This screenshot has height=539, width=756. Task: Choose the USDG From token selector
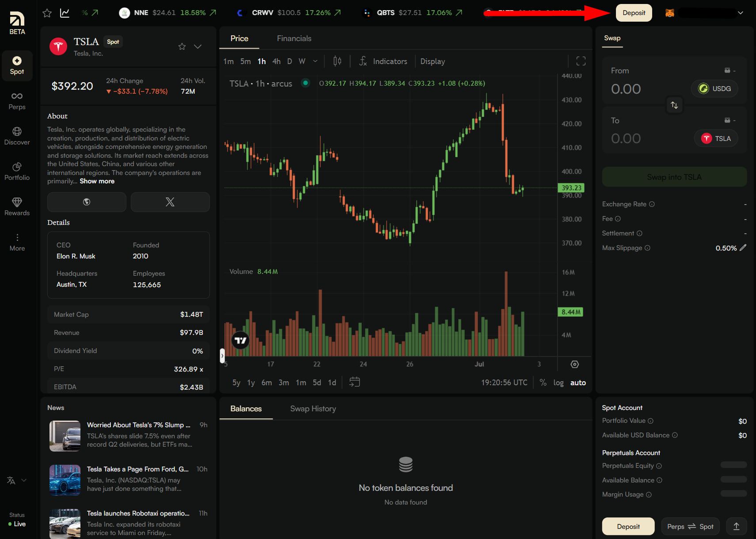714,89
